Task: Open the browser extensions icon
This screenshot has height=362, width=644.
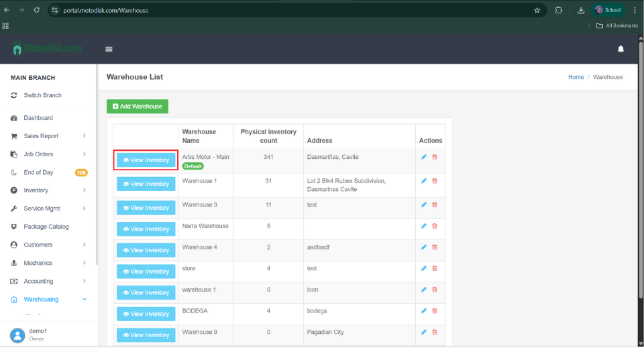Action: 559,10
